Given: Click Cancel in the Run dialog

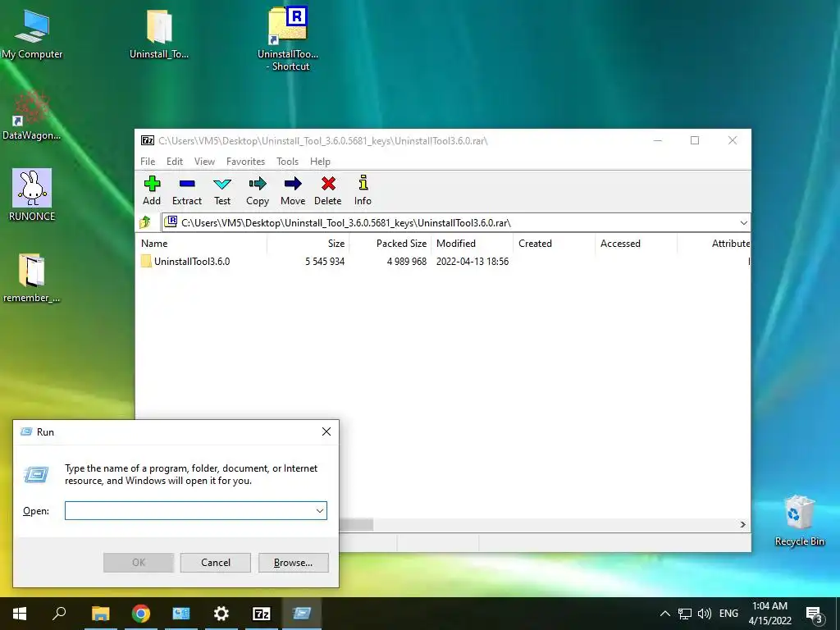Looking at the screenshot, I should (216, 563).
